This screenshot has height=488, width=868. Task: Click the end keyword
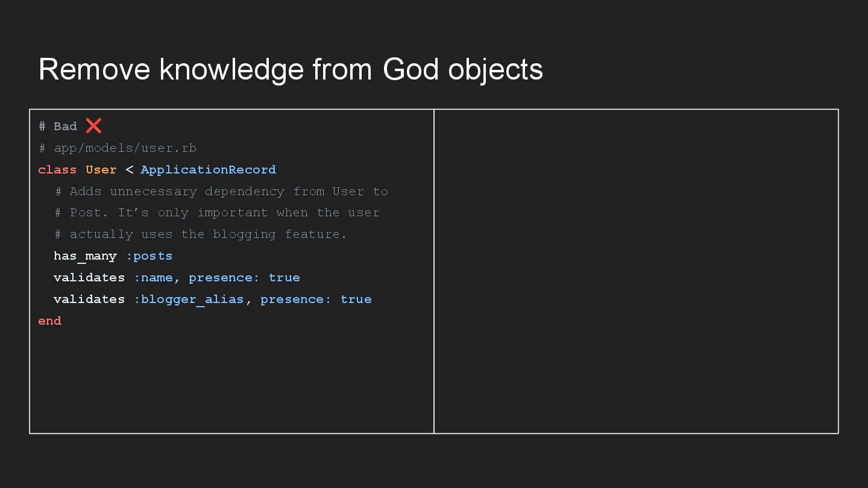(50, 321)
